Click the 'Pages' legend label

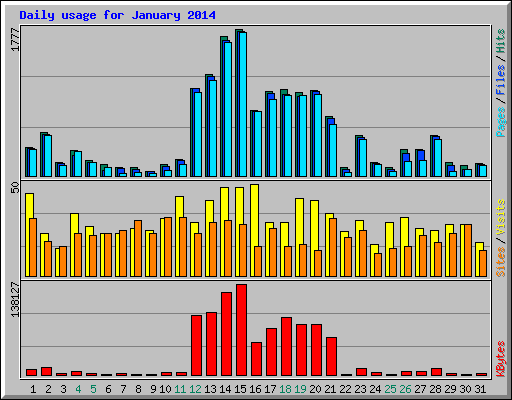[500, 122]
